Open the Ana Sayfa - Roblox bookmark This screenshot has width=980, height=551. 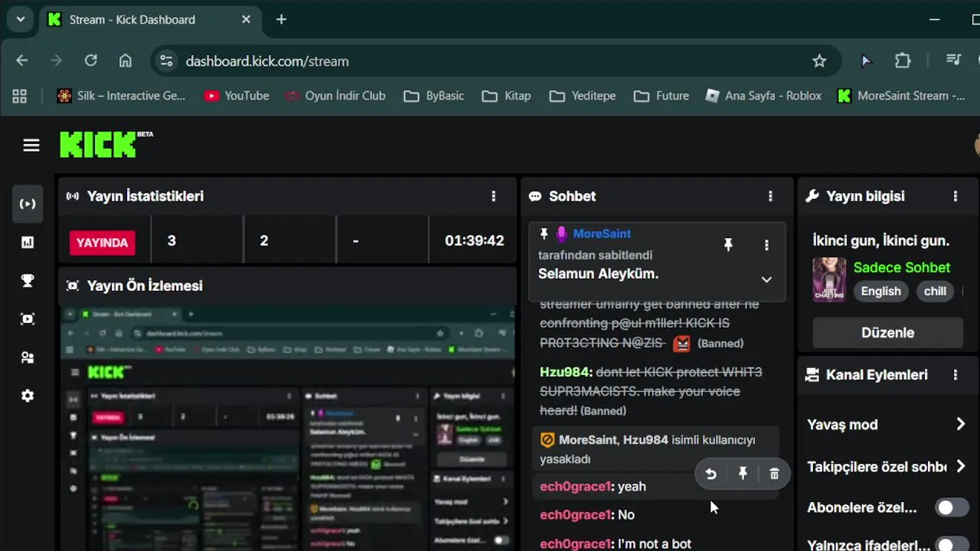[763, 96]
